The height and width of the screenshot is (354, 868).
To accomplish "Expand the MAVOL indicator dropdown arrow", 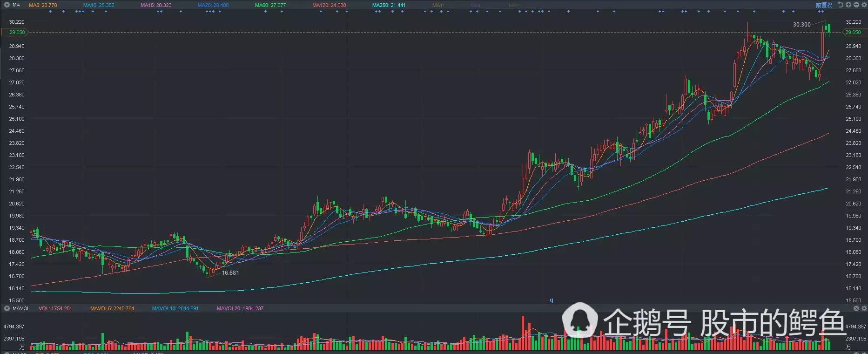I will pyautogui.click(x=7, y=308).
